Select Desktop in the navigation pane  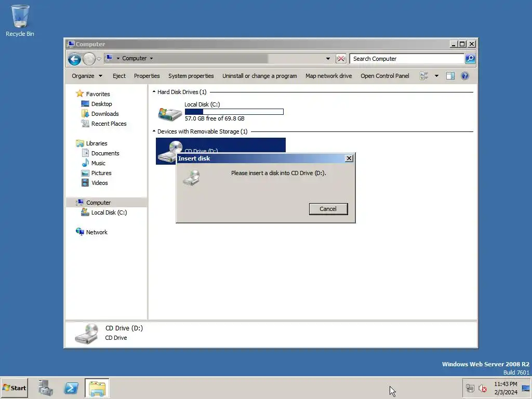101,104
